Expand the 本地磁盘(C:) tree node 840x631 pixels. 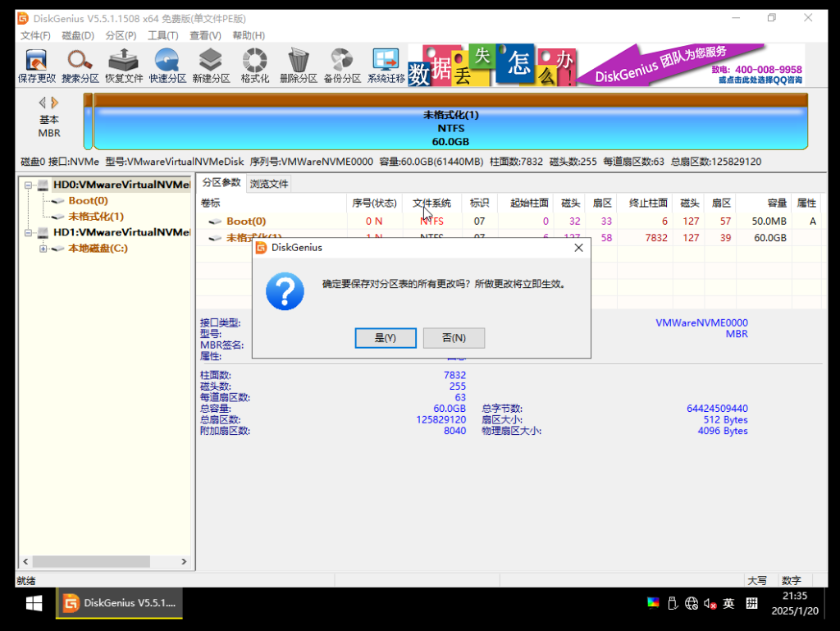pyautogui.click(x=43, y=249)
